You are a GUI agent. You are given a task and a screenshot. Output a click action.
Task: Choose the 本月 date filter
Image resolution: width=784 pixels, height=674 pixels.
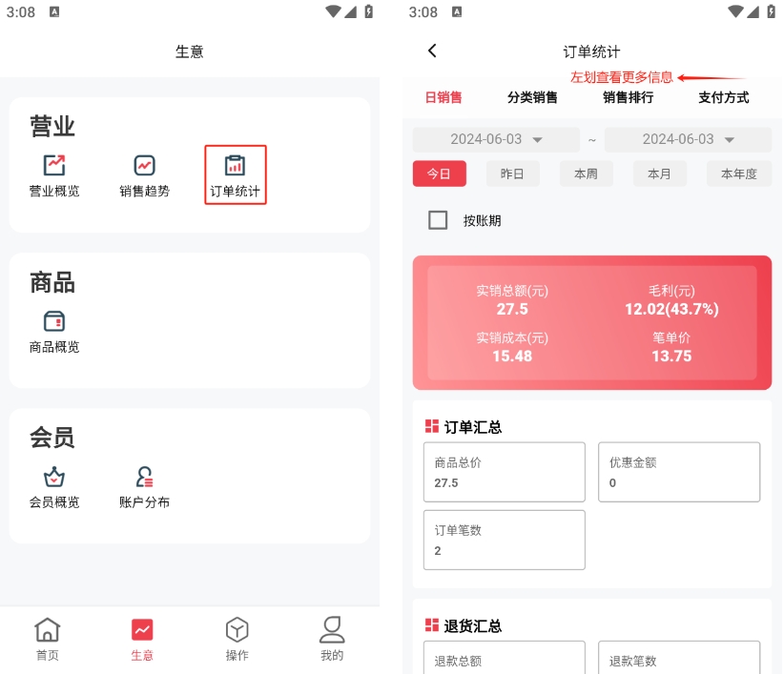(659, 174)
